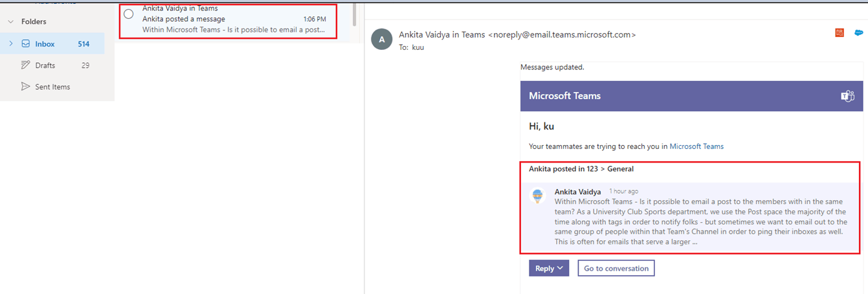
Task: Click message preview 'Within Microsoft Teams - Is it possible'
Action: [x=234, y=30]
